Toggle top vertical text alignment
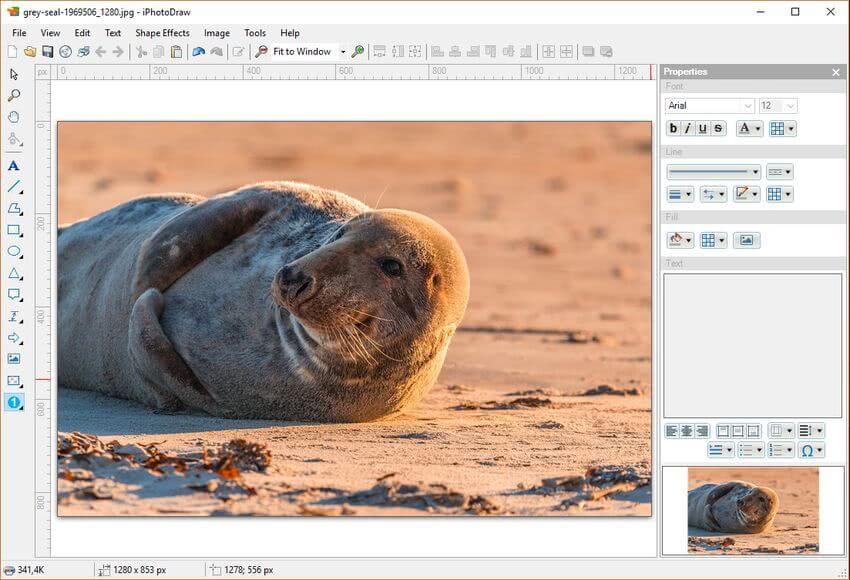The image size is (850, 580). click(723, 431)
